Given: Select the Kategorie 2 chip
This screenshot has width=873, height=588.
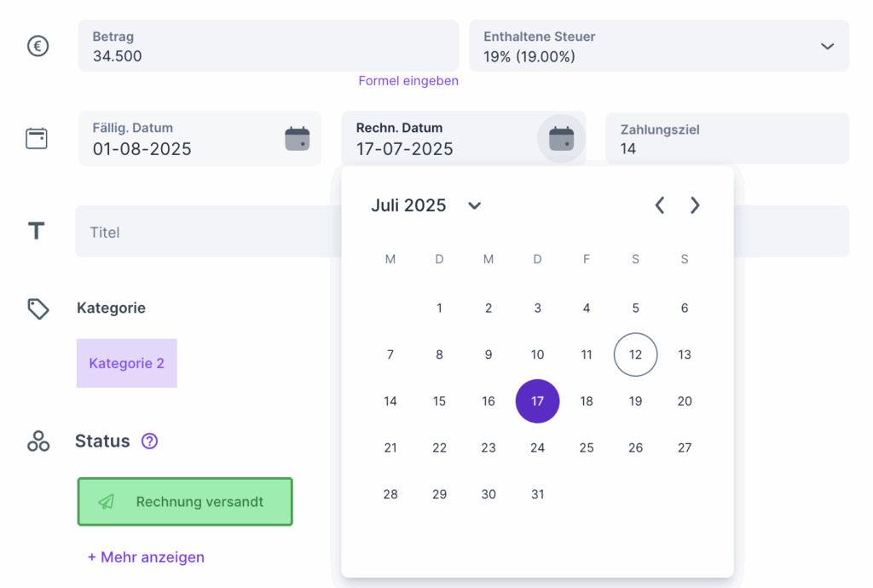Looking at the screenshot, I should click(126, 363).
